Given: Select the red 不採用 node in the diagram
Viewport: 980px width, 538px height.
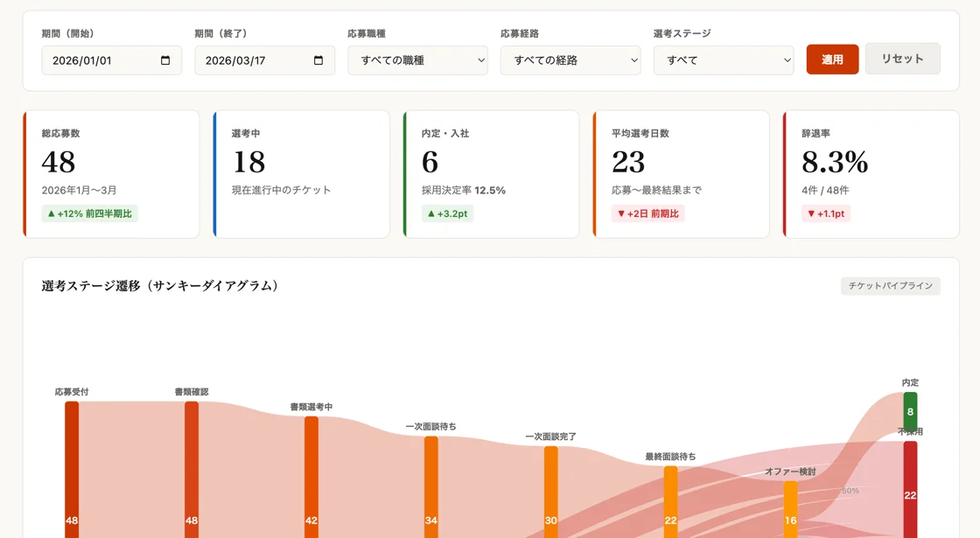Looking at the screenshot, I should coord(910,490).
